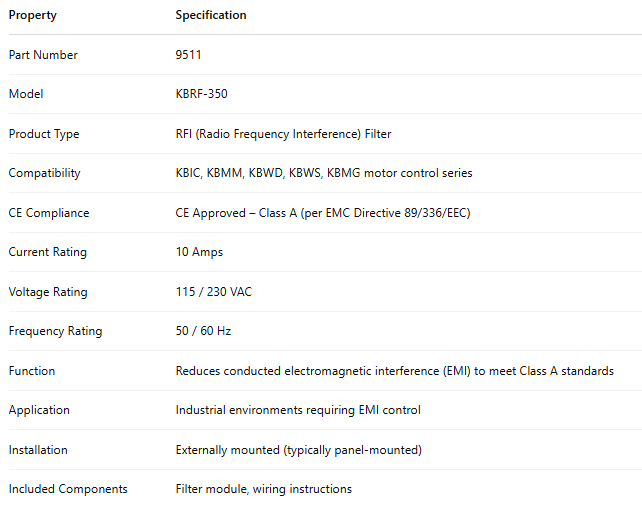The height and width of the screenshot is (513, 642).
Task: Select the Model label cell
Action: pyautogui.click(x=26, y=94)
